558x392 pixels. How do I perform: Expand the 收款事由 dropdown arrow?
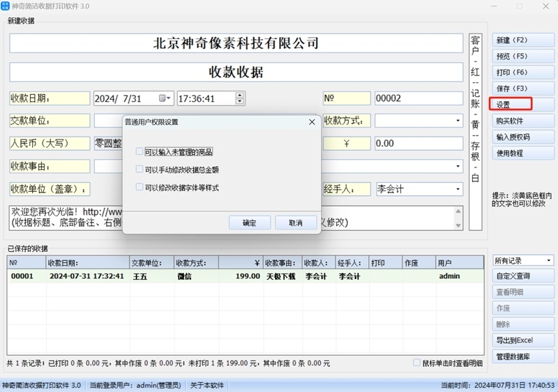coord(458,167)
